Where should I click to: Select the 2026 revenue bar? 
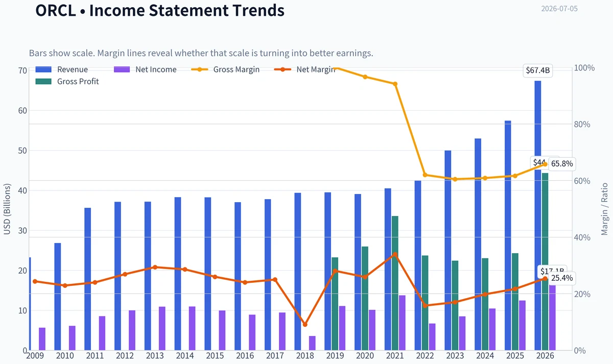click(x=538, y=215)
